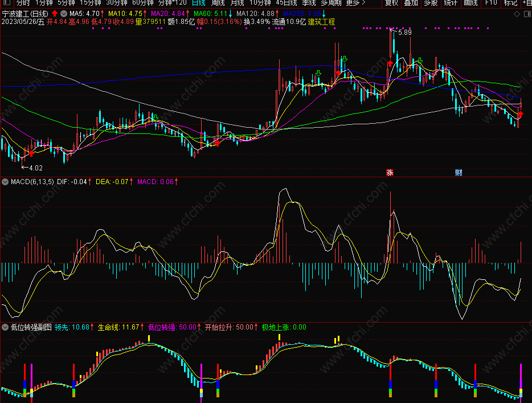532x403 pixels.
Task: Click the 低位转强副图 indicator name
Action: click(31, 327)
